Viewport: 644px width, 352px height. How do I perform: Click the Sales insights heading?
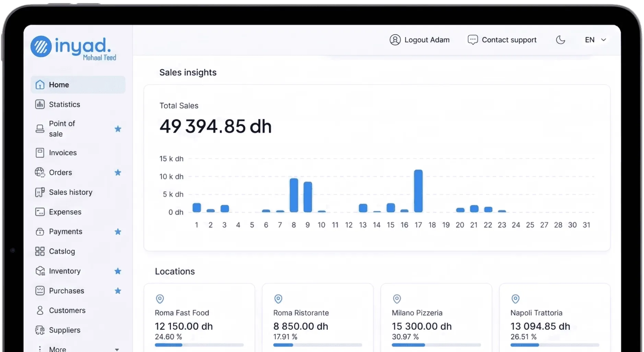188,72
